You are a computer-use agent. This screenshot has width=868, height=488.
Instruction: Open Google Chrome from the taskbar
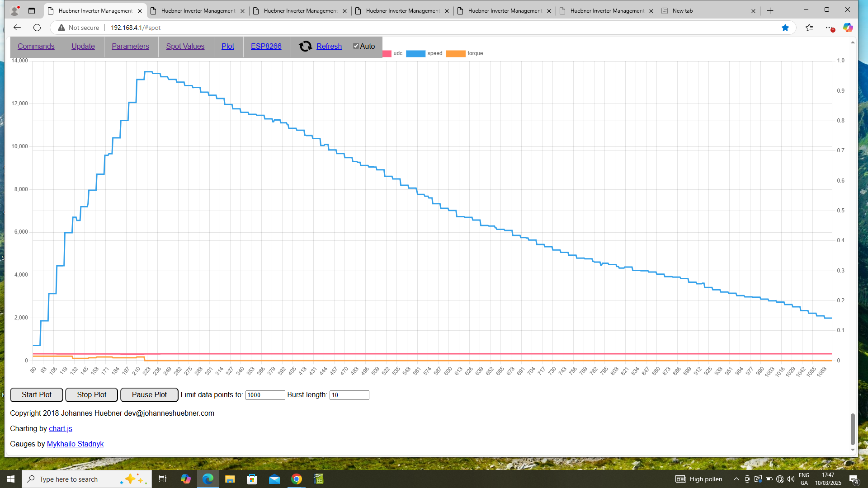(x=297, y=479)
